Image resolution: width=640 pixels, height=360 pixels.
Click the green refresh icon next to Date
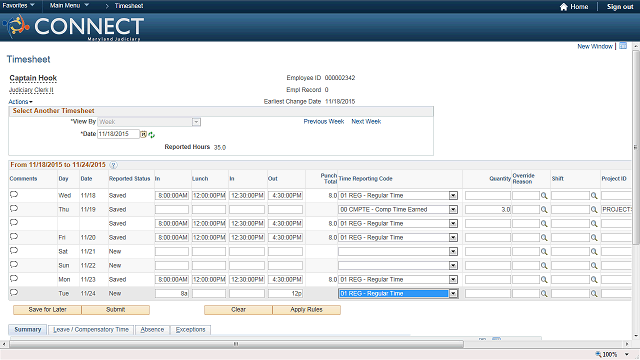tap(152, 135)
